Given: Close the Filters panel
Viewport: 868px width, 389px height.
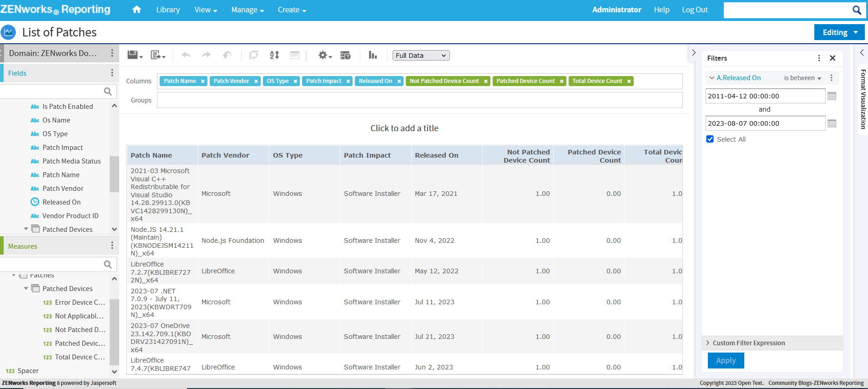Looking at the screenshot, I should point(833,58).
